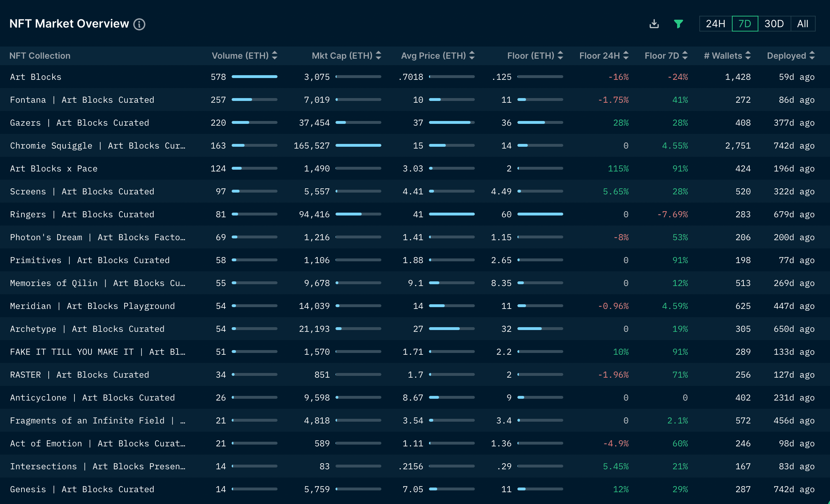
Task: View info about NFT Market Overview
Action: pos(140,24)
